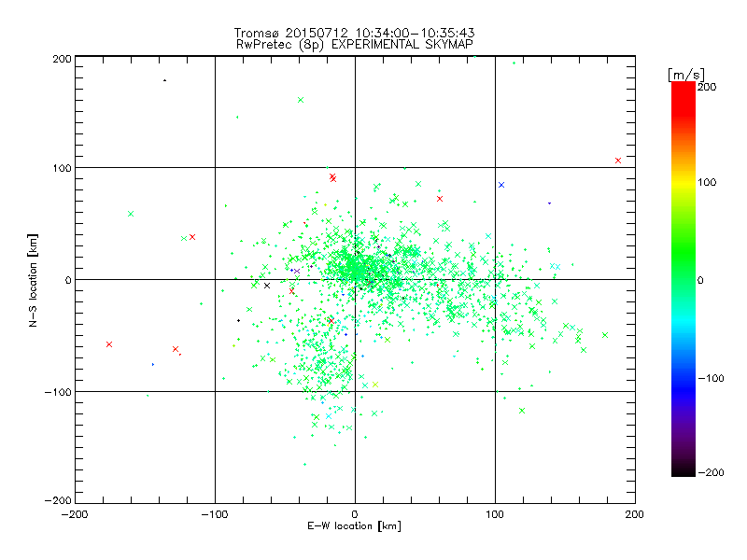Click the N-S axis tick label 100
The height and width of the screenshot is (560, 747).
tap(62, 168)
